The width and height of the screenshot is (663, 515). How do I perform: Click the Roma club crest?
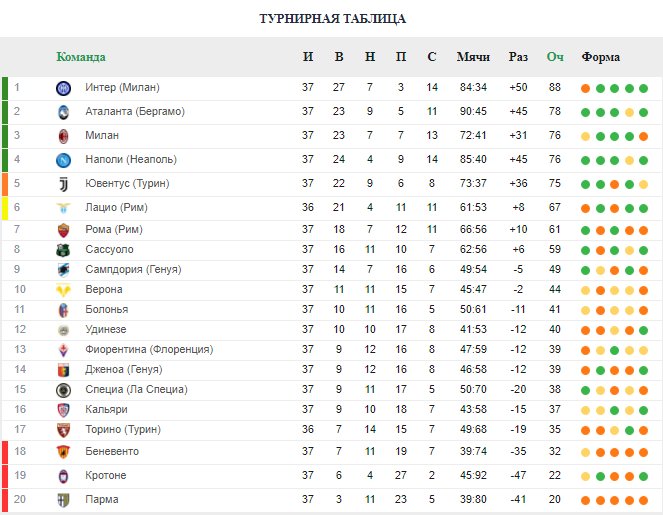[x=63, y=230]
